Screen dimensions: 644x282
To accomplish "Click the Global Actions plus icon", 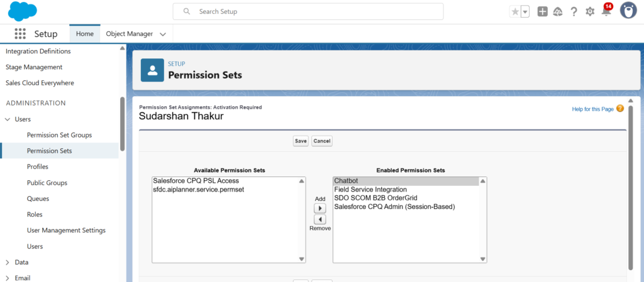I will pyautogui.click(x=543, y=12).
